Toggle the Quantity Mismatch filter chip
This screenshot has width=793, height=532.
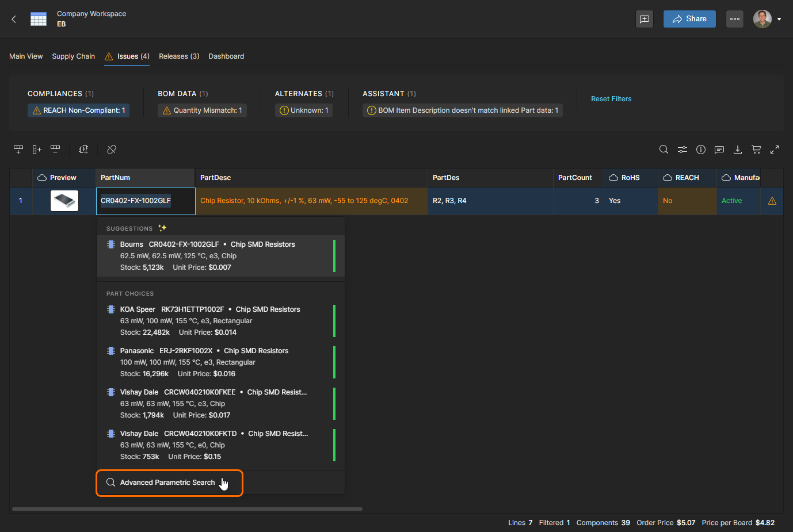pyautogui.click(x=203, y=110)
